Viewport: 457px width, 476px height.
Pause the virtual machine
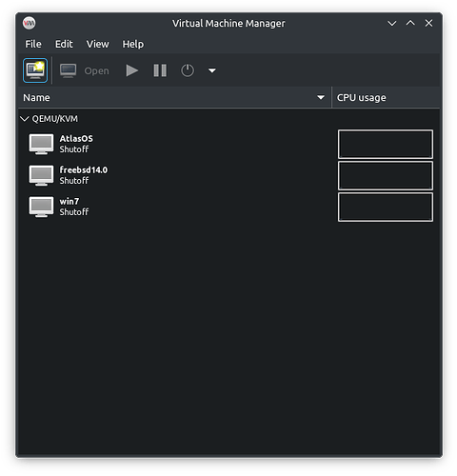click(x=160, y=70)
